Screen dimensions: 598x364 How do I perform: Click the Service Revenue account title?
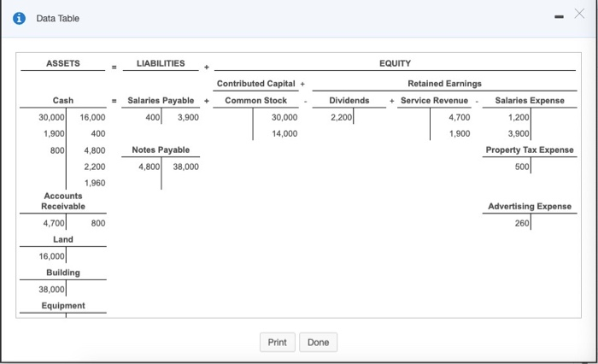coord(434,100)
